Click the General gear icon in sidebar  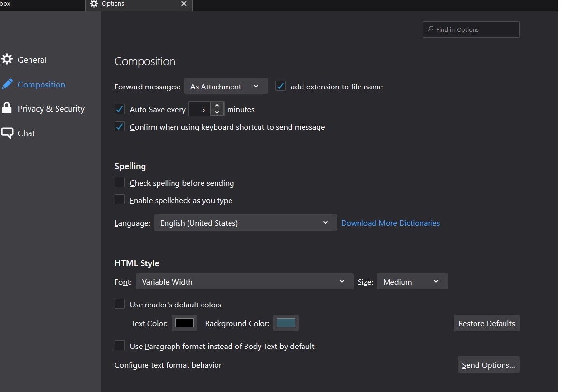click(x=7, y=59)
